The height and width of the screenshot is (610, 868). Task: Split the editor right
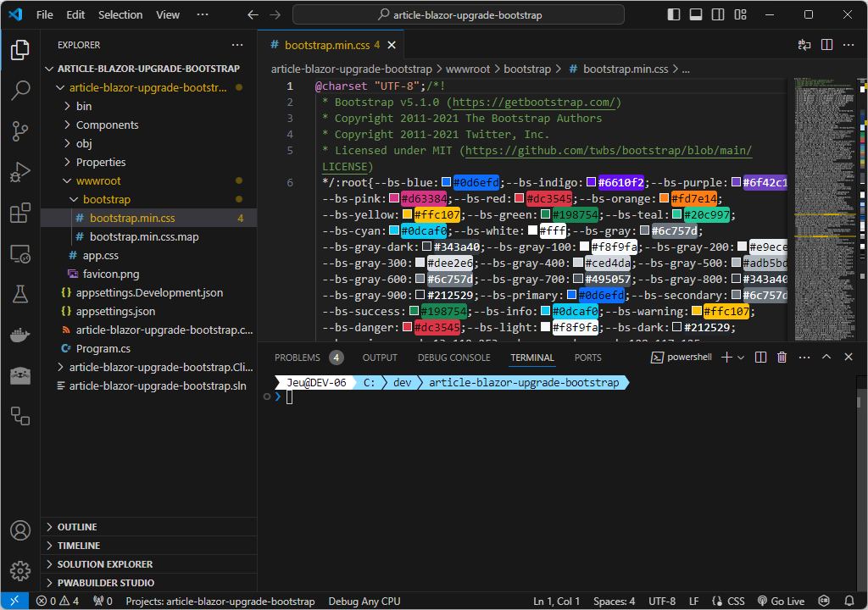(x=826, y=45)
